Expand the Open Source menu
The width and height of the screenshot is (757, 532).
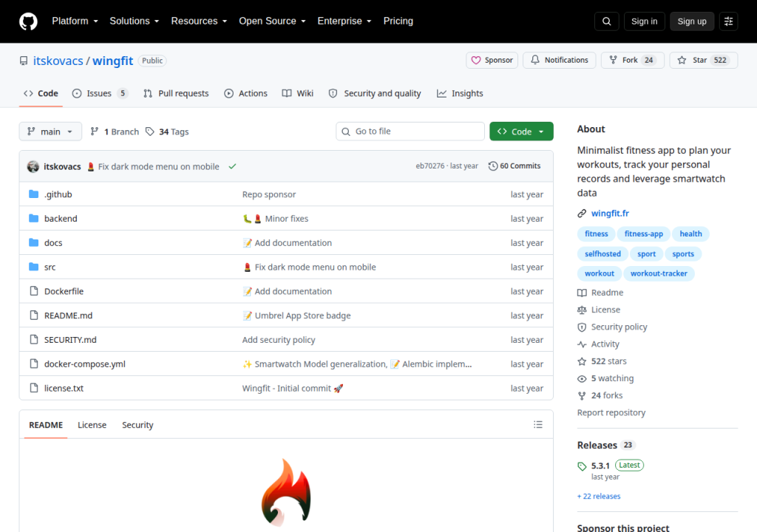[x=272, y=21]
